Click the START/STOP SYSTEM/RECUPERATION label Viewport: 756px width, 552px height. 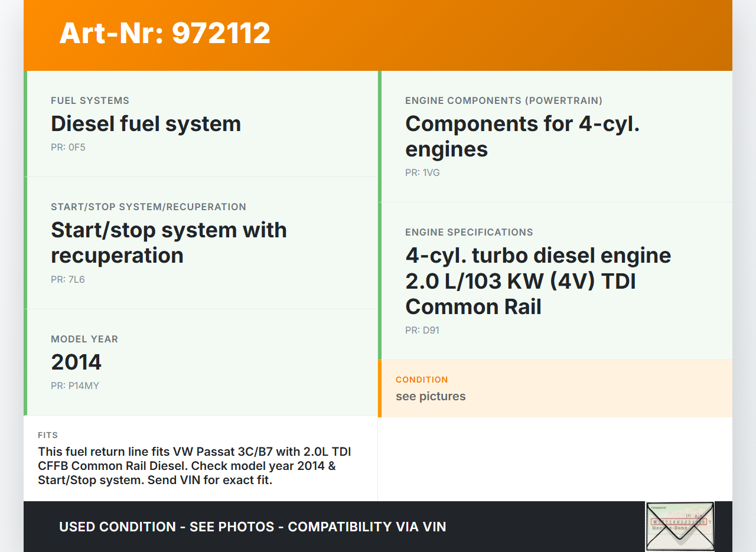(x=148, y=207)
